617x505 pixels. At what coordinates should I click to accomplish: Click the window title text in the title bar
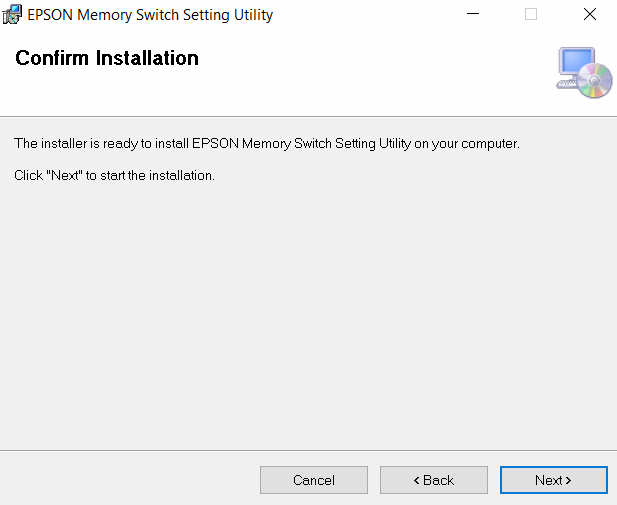pos(150,15)
